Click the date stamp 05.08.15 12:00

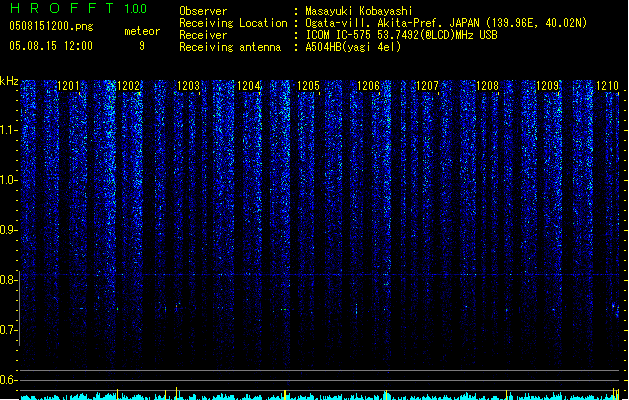[x=51, y=46]
